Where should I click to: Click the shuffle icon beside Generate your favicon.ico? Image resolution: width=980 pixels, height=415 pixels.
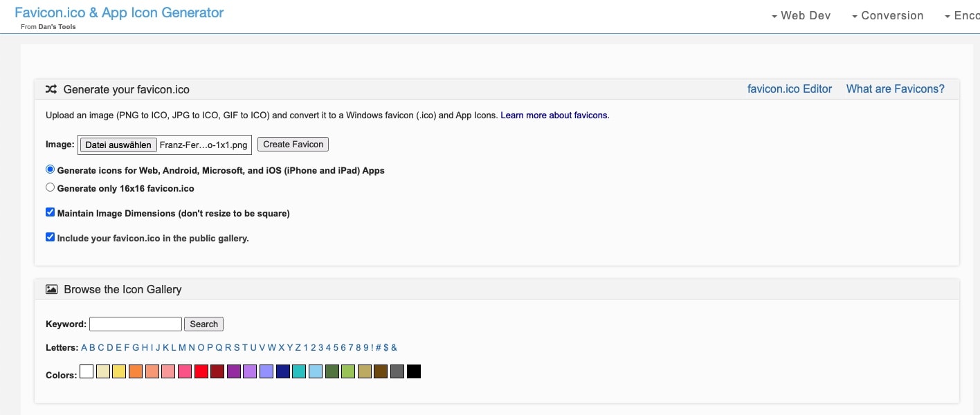click(51, 89)
